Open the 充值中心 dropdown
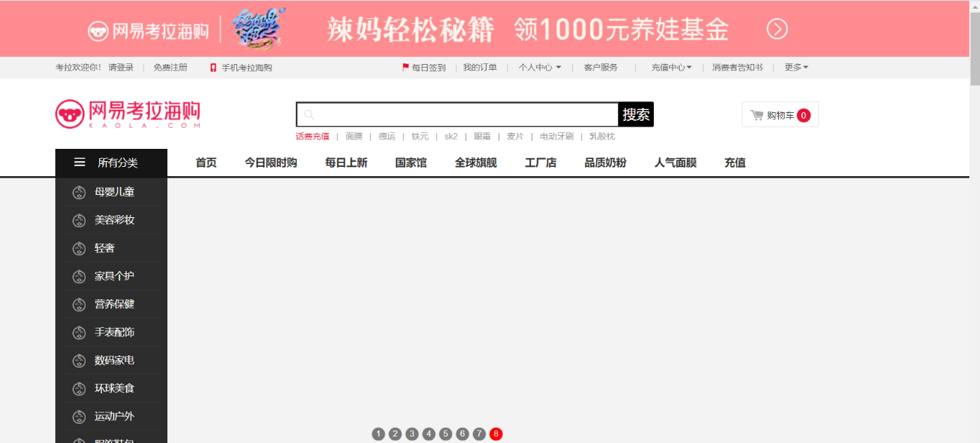The width and height of the screenshot is (980, 443). pyautogui.click(x=672, y=68)
